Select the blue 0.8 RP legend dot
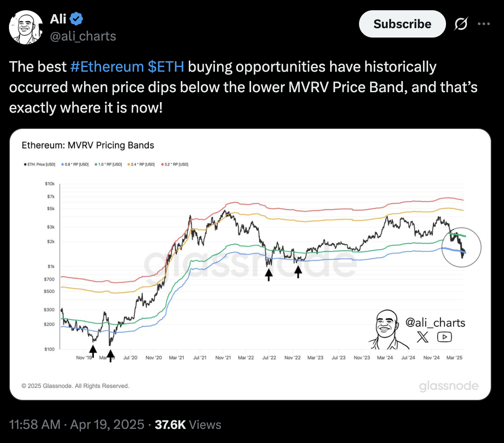Viewport: 504px width, 443px height. click(x=63, y=164)
